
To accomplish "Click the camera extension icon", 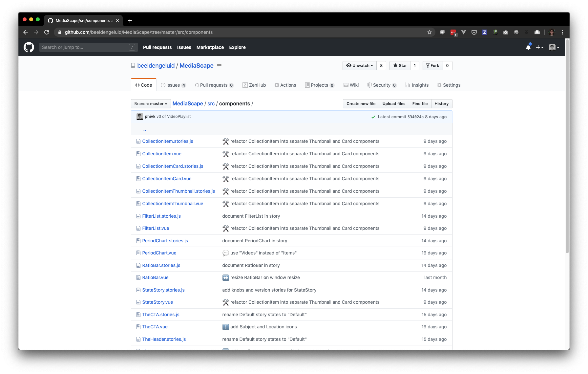I will pos(505,32).
